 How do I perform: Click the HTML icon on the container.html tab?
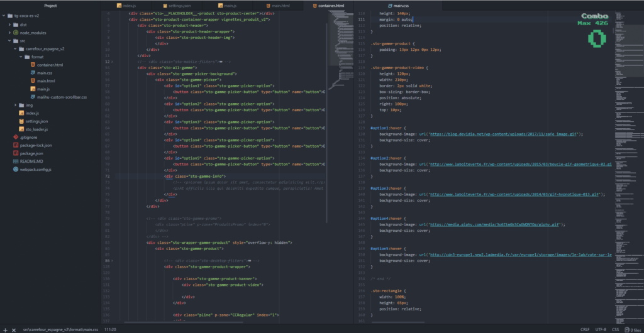tap(315, 6)
